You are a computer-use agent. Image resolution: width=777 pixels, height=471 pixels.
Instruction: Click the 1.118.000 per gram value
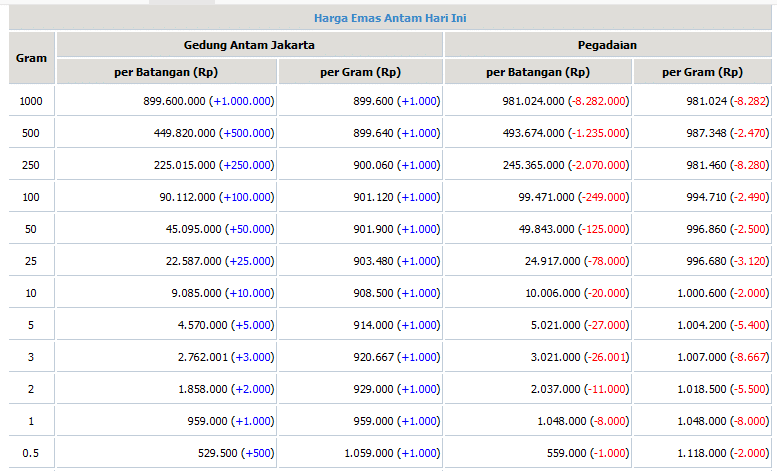[702, 453]
